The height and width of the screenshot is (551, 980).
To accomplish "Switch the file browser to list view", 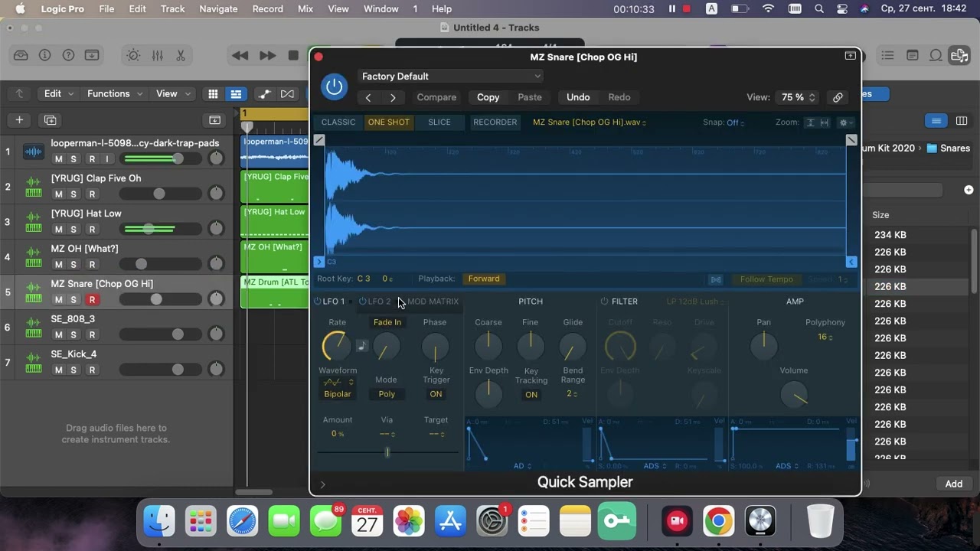I will coord(936,121).
